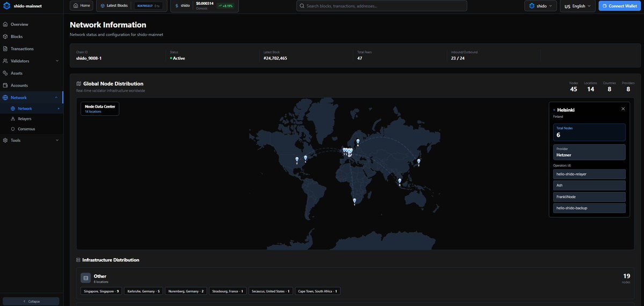Click the Overview house icon in sidebar

pyautogui.click(x=5, y=24)
